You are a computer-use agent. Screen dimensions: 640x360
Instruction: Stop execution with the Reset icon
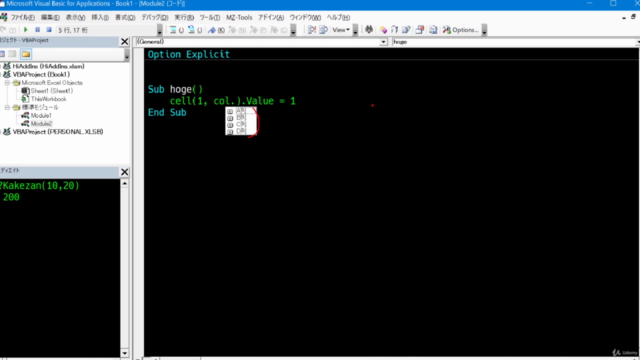[x=49, y=30]
